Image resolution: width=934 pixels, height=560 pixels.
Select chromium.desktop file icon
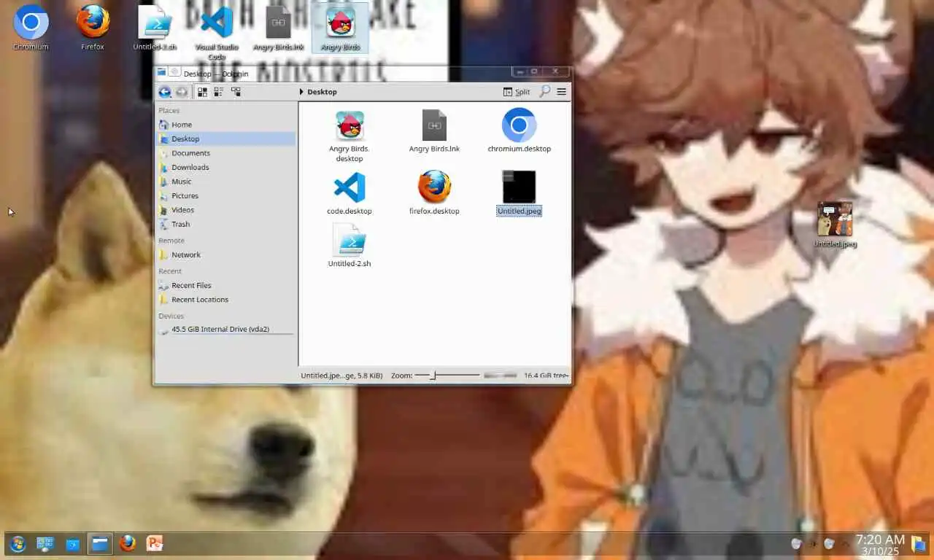tap(519, 125)
